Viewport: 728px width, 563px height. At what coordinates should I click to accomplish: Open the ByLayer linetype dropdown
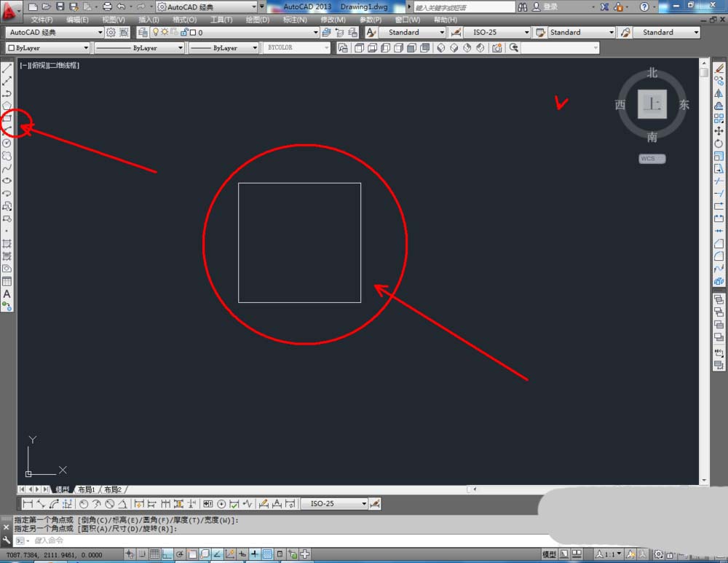(x=139, y=48)
